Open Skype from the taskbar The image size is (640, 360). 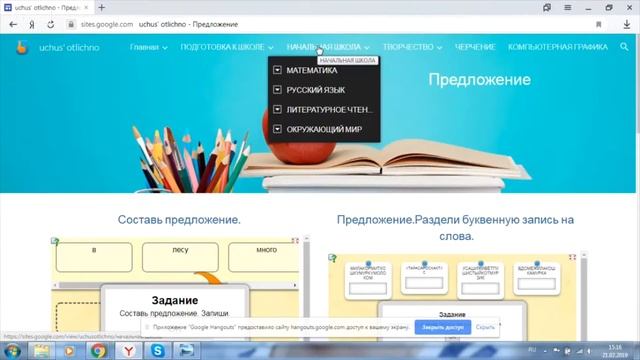click(x=157, y=351)
